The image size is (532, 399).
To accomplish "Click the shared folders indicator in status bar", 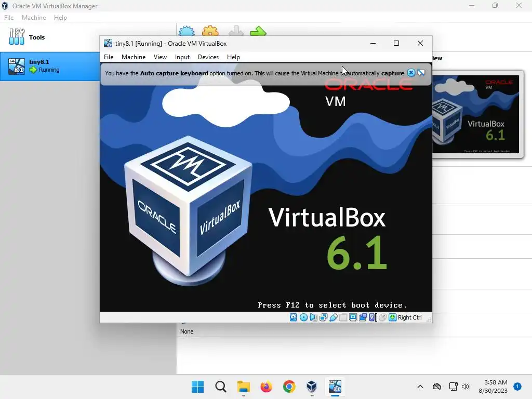I will click(343, 317).
